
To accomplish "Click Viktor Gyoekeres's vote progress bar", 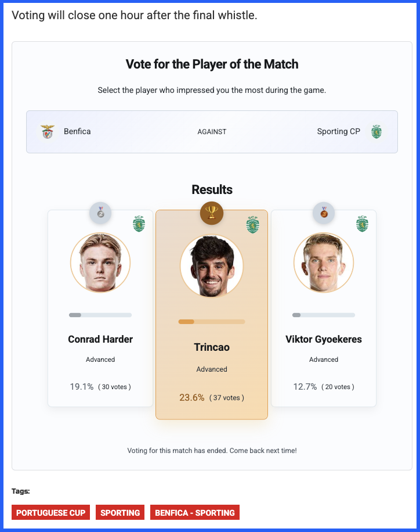I will coord(324,315).
